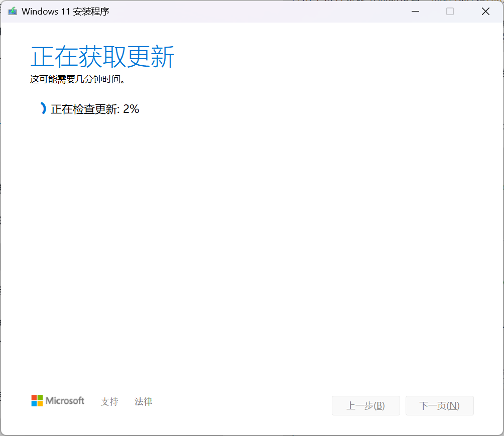504x436 pixels.
Task: Click the 正在获取更新 heading
Action: 102,57
